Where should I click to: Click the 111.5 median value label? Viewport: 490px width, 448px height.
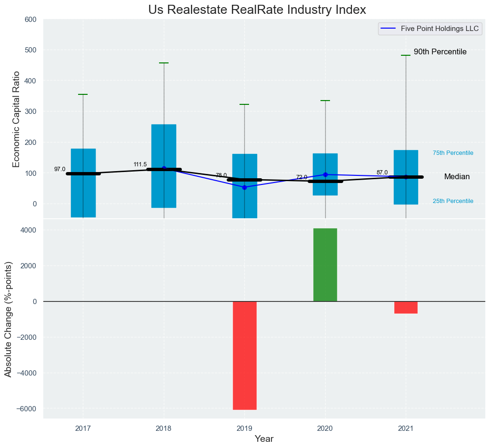(140, 164)
